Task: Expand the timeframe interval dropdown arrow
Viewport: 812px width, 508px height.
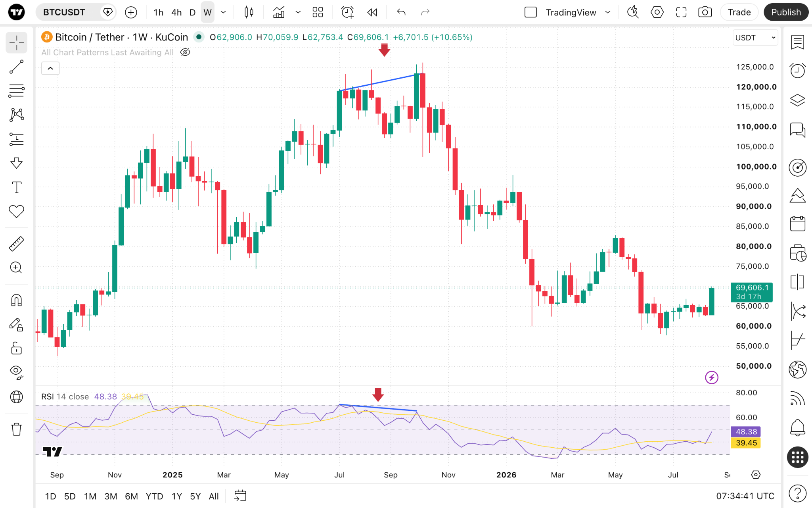Action: point(223,12)
